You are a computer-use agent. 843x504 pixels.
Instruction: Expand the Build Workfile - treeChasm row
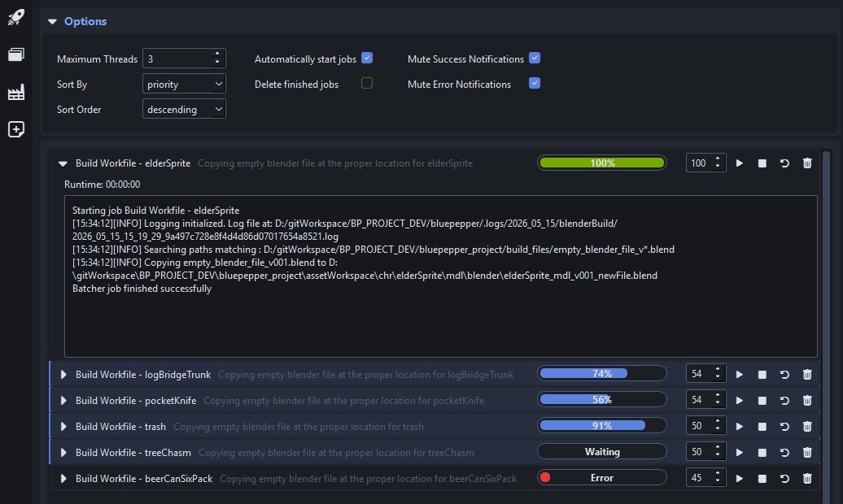(63, 453)
